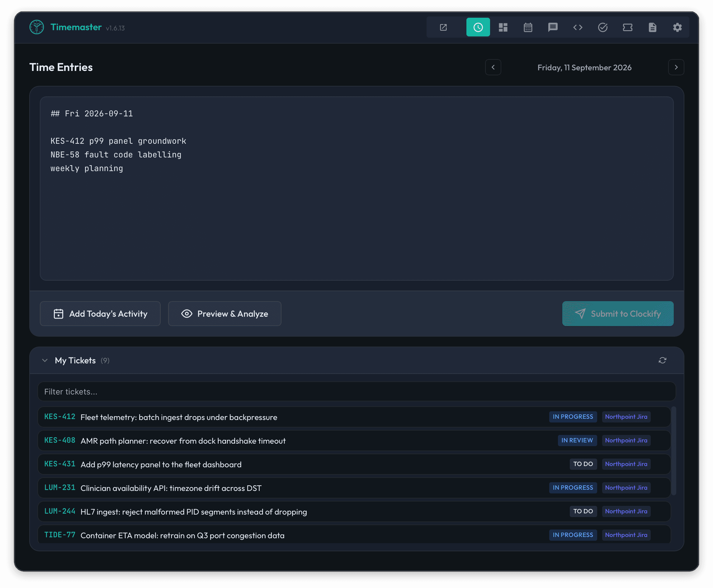Click TO DO badge on LUM-244
Screen dimensions: 713x588
pyautogui.click(x=583, y=511)
